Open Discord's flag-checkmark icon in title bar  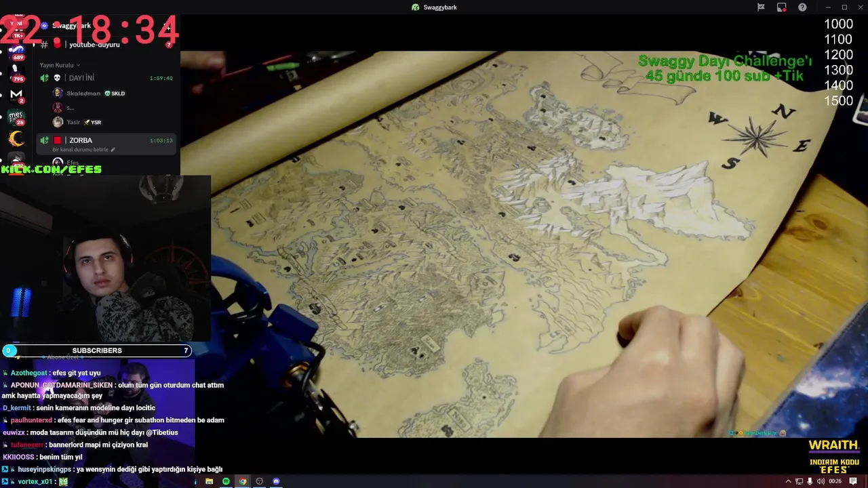pyautogui.click(x=761, y=7)
